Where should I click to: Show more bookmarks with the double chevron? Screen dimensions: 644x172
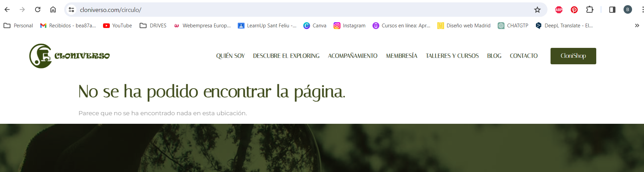click(637, 26)
